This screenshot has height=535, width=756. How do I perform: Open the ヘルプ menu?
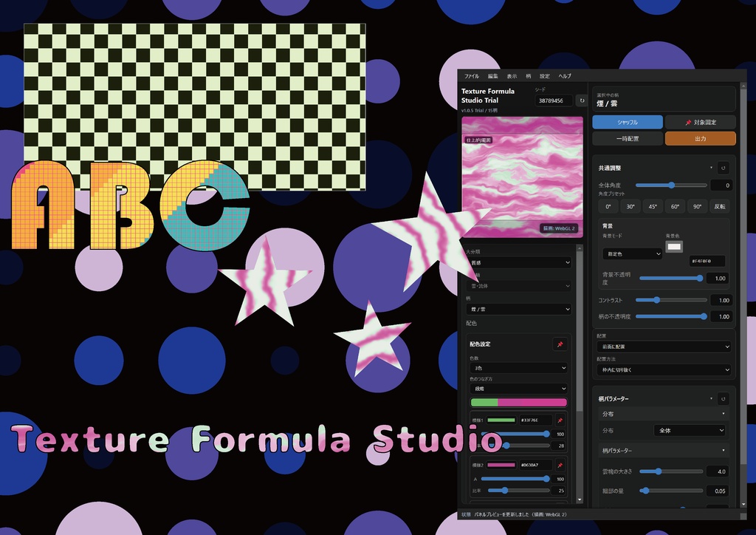pos(565,76)
